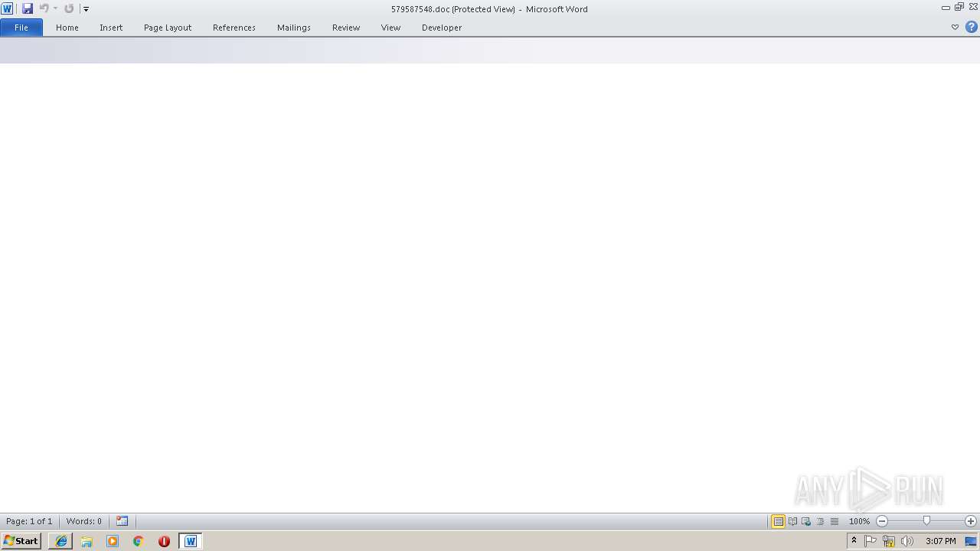Click the 100% zoom level button
This screenshot has height=551, width=980.
click(x=859, y=521)
